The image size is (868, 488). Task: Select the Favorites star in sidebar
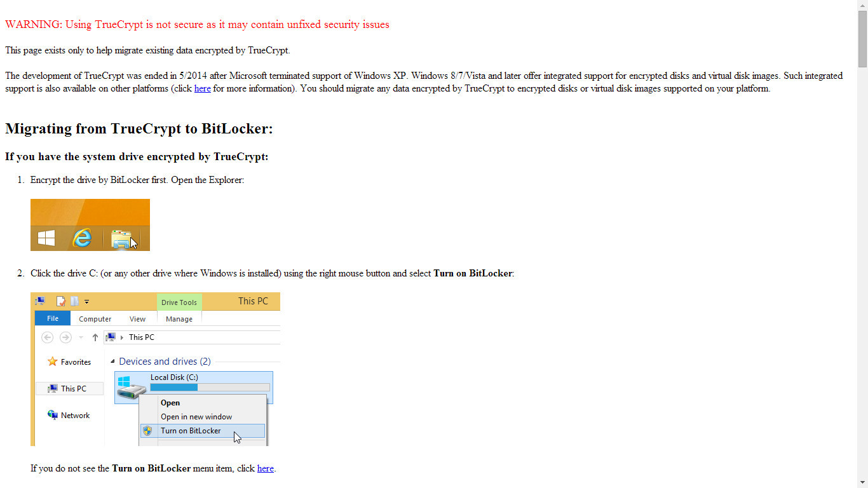coord(53,362)
